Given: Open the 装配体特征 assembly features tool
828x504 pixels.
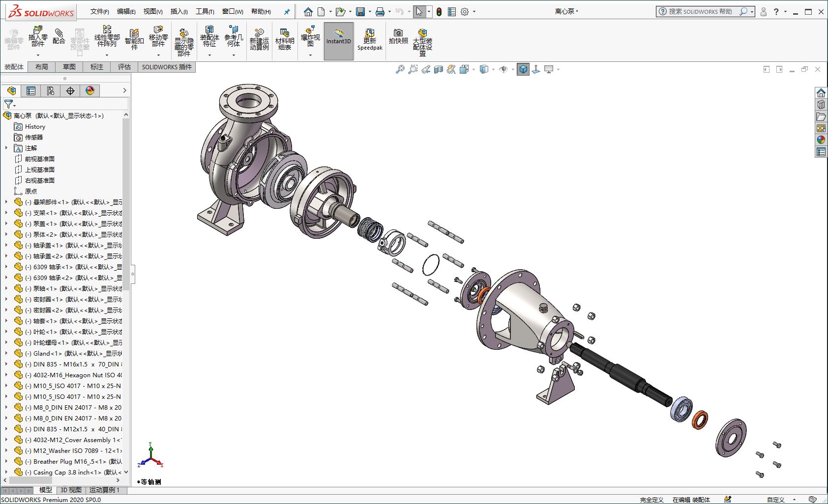Looking at the screenshot, I should pos(209,37).
